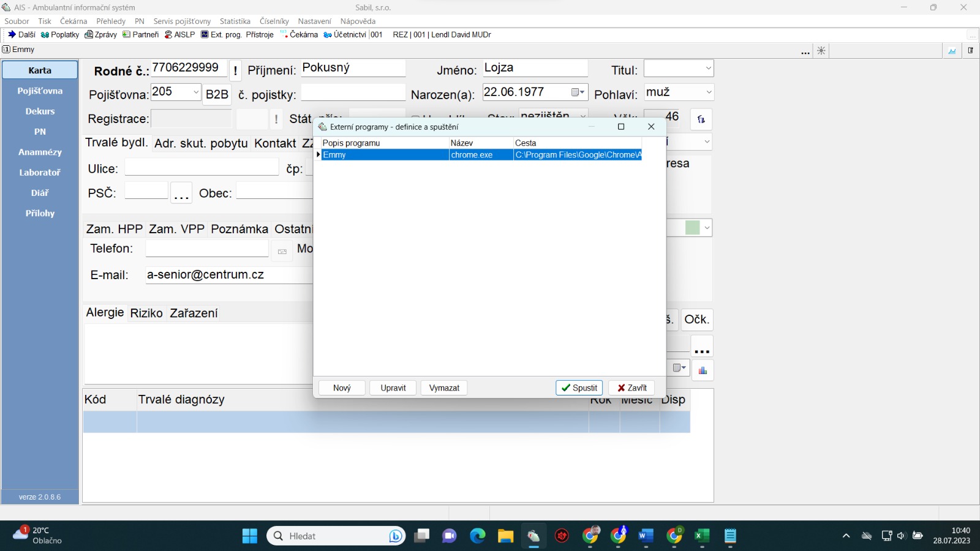This screenshot has height=551, width=980.
Task: Click the icon button next to age 46
Action: 701,119
